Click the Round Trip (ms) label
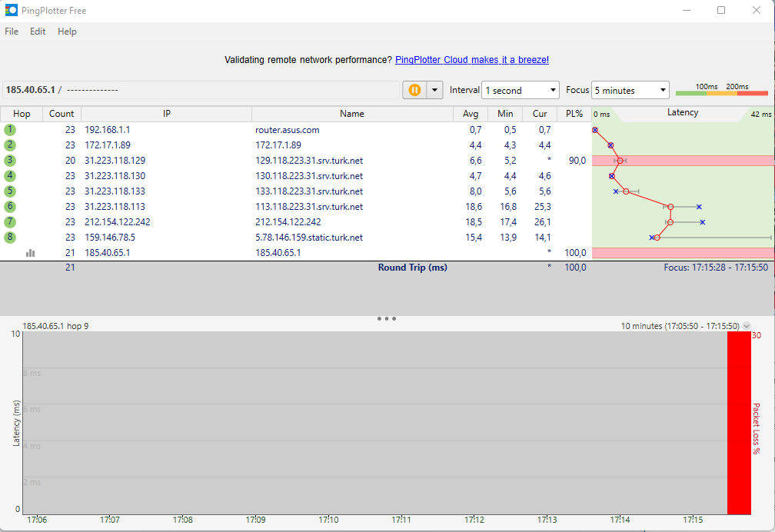 413,267
